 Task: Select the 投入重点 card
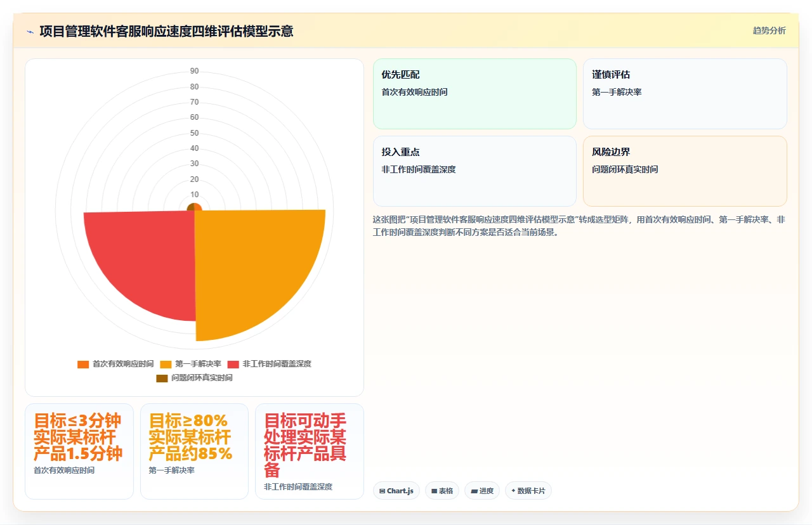click(475, 171)
